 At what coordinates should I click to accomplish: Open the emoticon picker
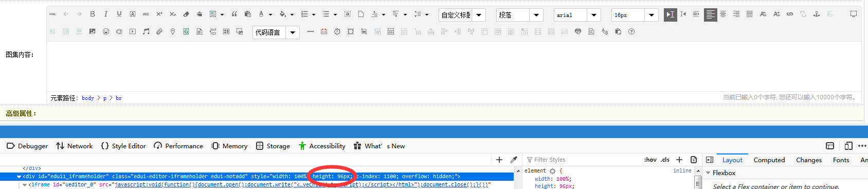click(x=106, y=31)
